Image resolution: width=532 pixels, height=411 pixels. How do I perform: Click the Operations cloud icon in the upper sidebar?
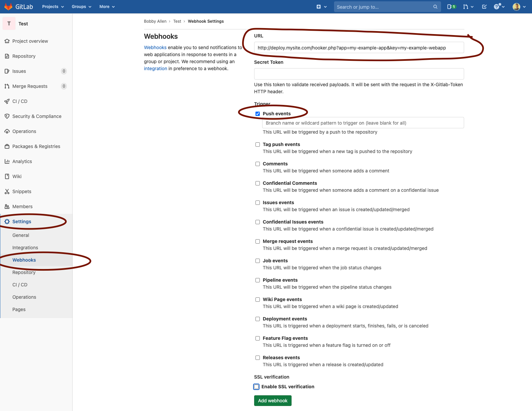7,131
